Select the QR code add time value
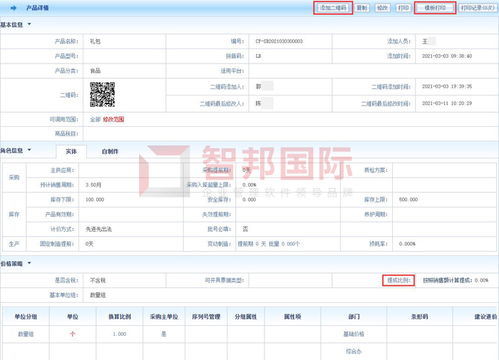The image size is (499, 360). coord(447,86)
